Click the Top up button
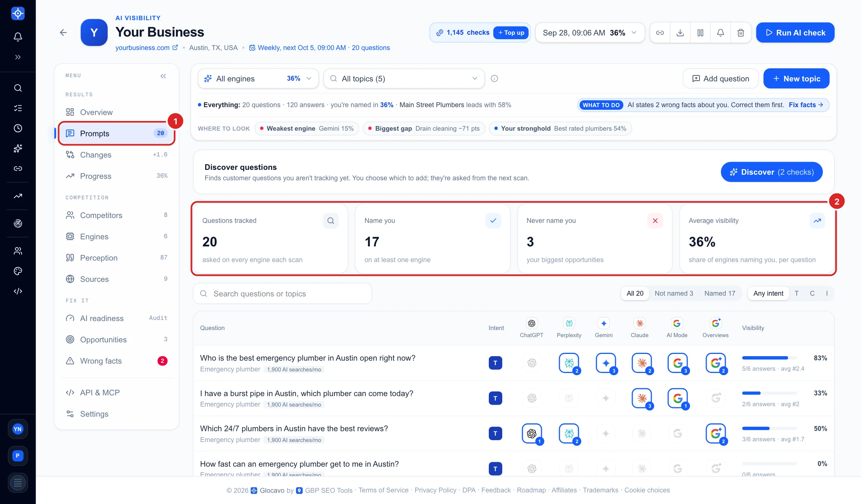Image resolution: width=861 pixels, height=504 pixels. pos(511,33)
